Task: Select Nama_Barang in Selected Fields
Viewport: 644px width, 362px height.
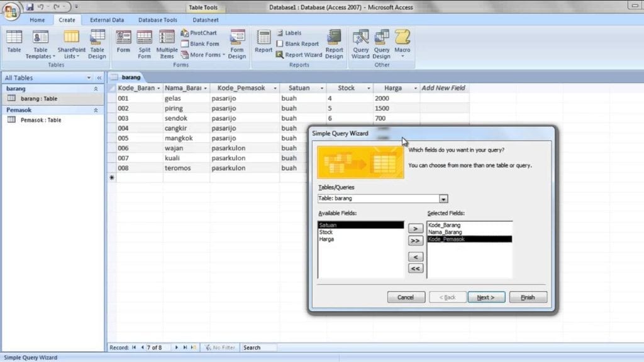Action: click(x=469, y=232)
